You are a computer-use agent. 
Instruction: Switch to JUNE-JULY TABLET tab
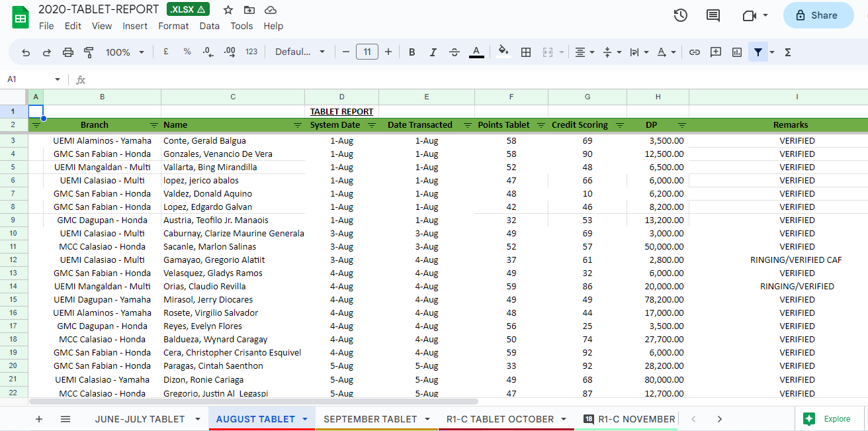coord(140,419)
